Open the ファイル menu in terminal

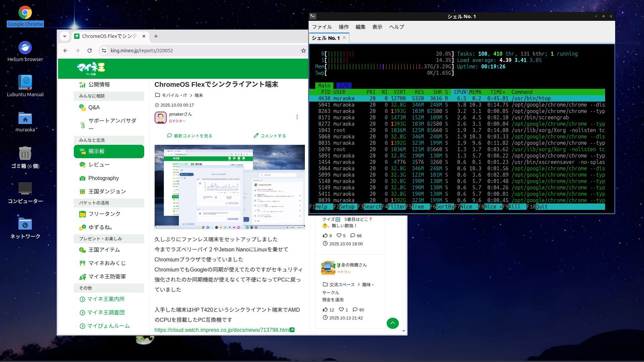coord(322,27)
